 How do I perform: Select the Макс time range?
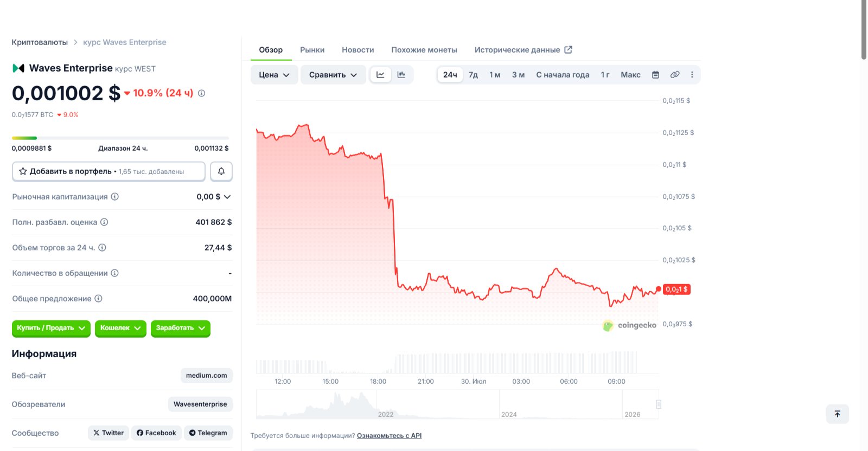click(x=630, y=75)
